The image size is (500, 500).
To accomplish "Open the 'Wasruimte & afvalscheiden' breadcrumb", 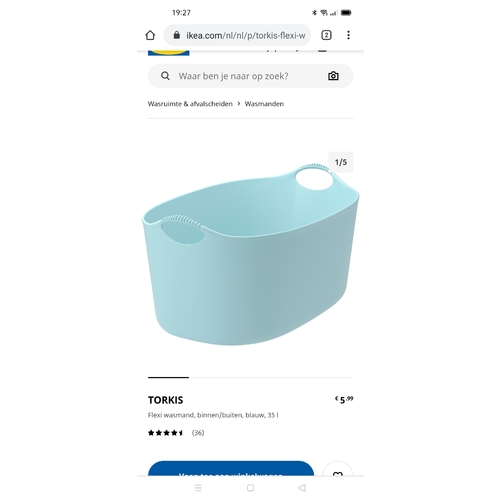I will [x=190, y=104].
